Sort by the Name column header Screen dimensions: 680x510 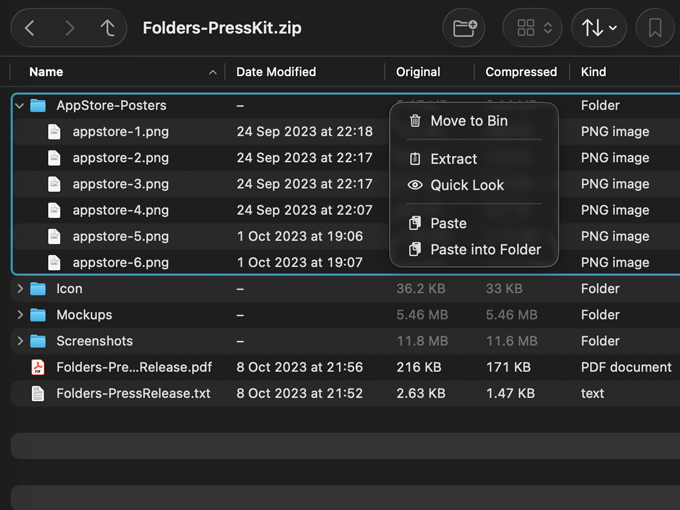click(x=47, y=72)
